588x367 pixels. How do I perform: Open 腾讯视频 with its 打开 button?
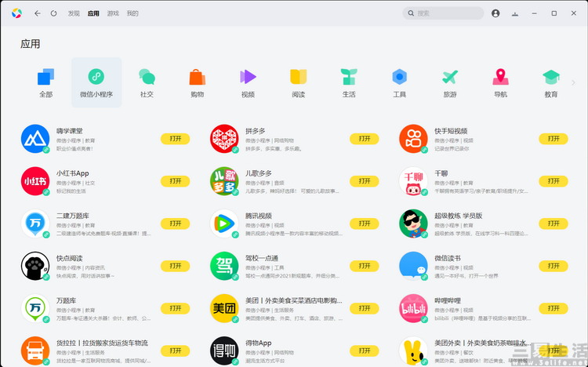tap(365, 223)
